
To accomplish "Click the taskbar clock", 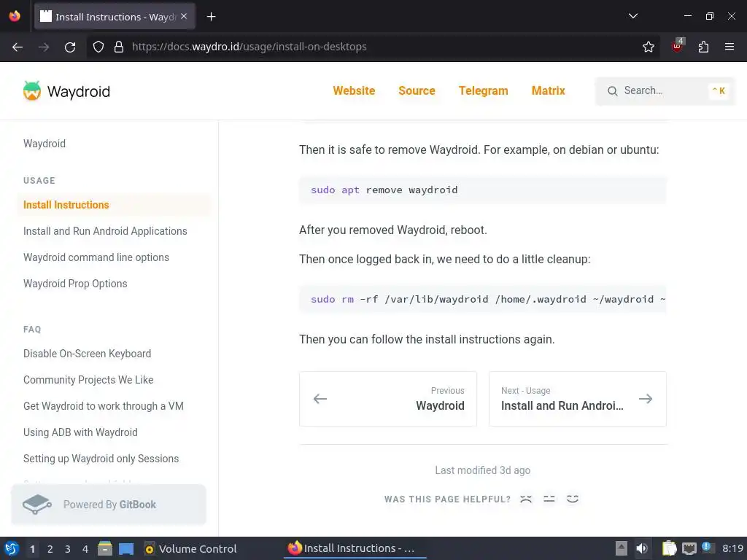I will pos(732,548).
